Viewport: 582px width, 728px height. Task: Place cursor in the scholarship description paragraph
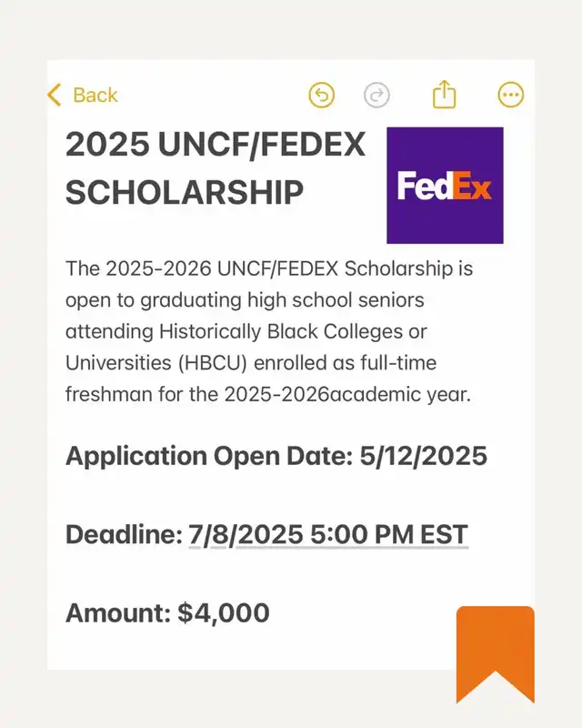pyautogui.click(x=269, y=331)
